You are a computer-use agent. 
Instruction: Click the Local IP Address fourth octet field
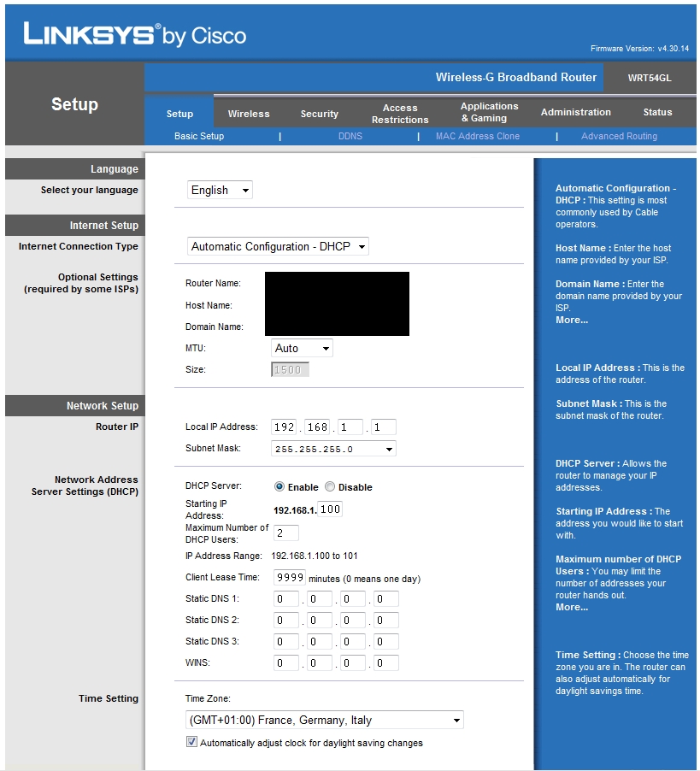pyautogui.click(x=384, y=427)
